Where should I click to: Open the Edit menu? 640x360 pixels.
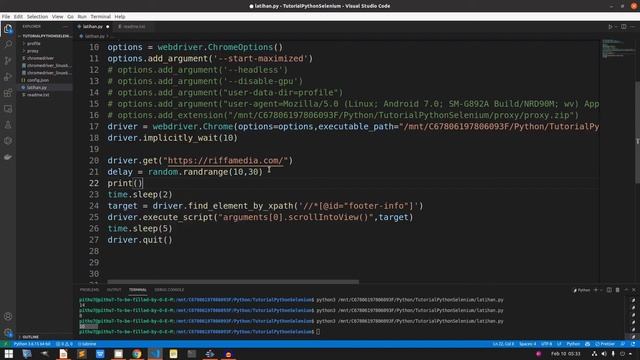[x=18, y=17]
